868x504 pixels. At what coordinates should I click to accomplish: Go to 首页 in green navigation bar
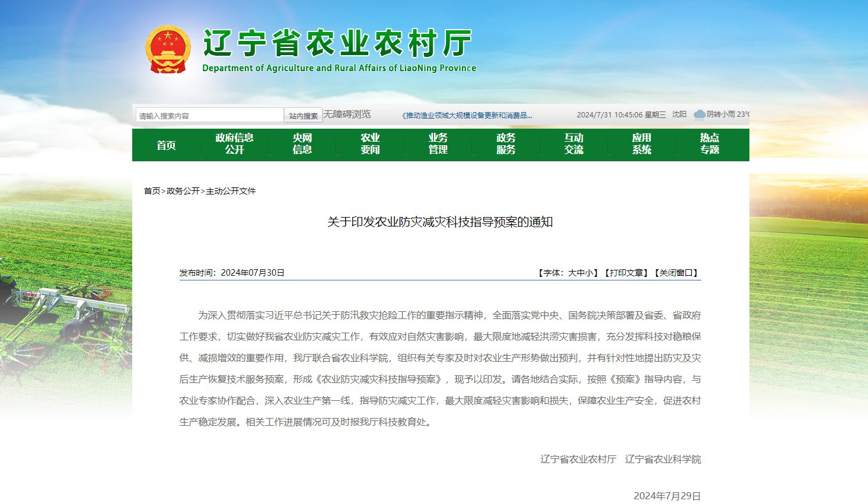pos(166,145)
